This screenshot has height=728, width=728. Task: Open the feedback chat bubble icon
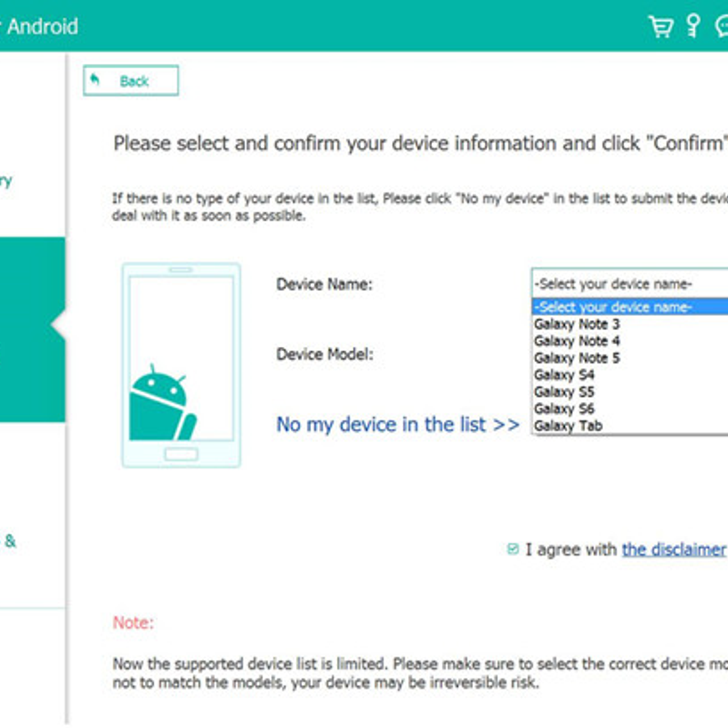[722, 26]
